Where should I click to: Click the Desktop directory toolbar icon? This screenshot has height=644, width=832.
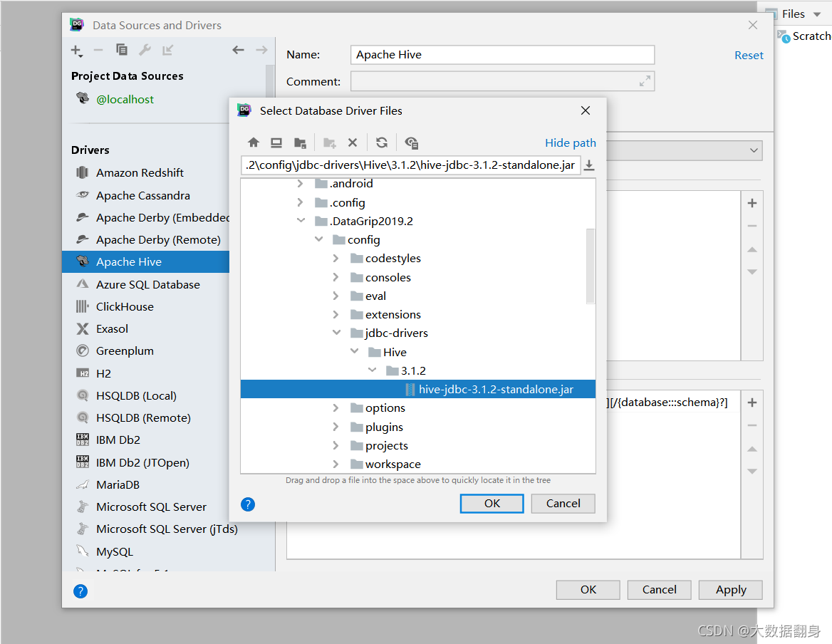(x=276, y=142)
